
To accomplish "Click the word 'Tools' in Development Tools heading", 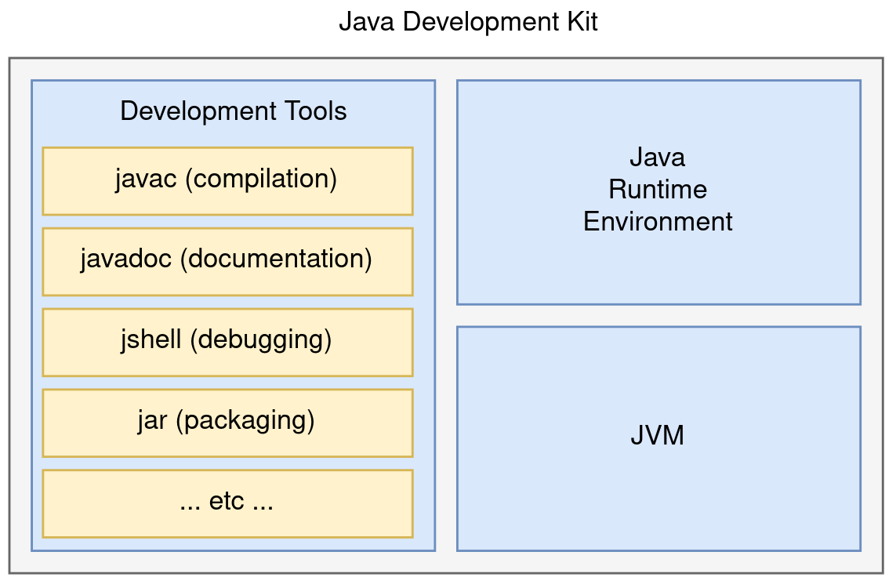I will [x=317, y=111].
